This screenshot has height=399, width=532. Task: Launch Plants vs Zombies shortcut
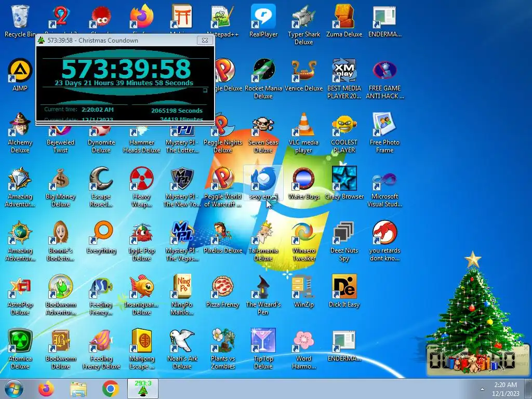(x=222, y=349)
